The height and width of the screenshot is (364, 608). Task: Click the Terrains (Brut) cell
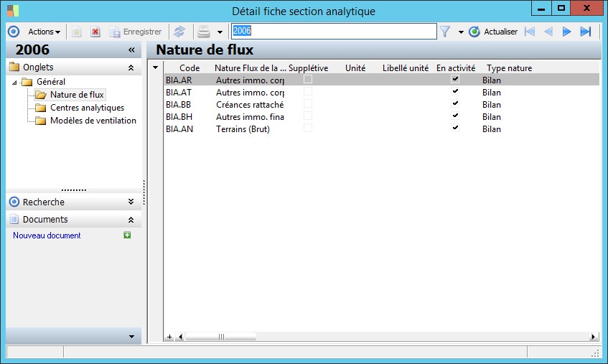tap(243, 129)
